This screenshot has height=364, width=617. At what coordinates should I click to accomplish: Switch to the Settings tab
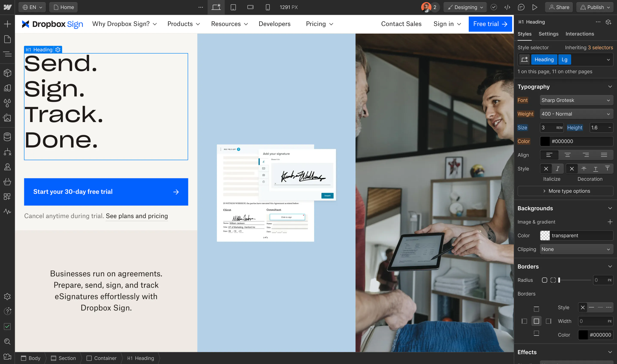pos(548,34)
